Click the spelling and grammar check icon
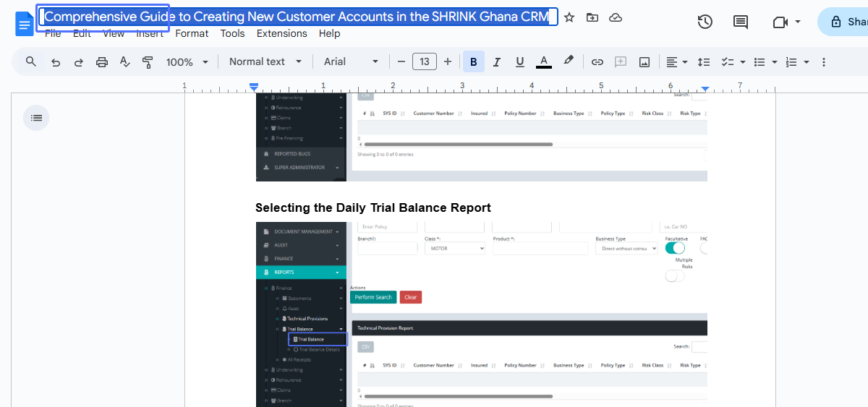The height and width of the screenshot is (407, 868). click(124, 62)
